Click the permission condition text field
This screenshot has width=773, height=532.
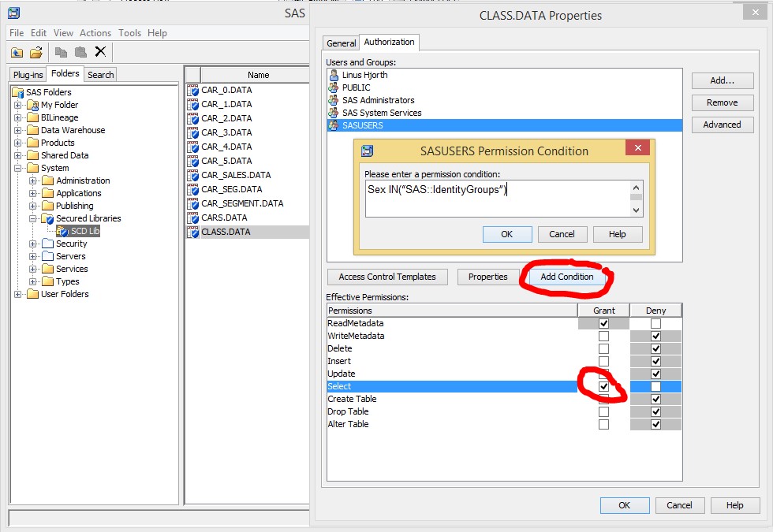[x=498, y=199]
